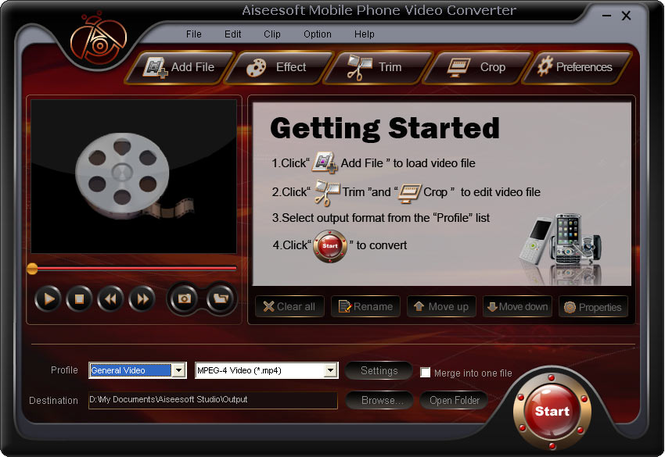Image resolution: width=665 pixels, height=457 pixels.
Task: Click the Getting Started heading
Action: (385, 128)
